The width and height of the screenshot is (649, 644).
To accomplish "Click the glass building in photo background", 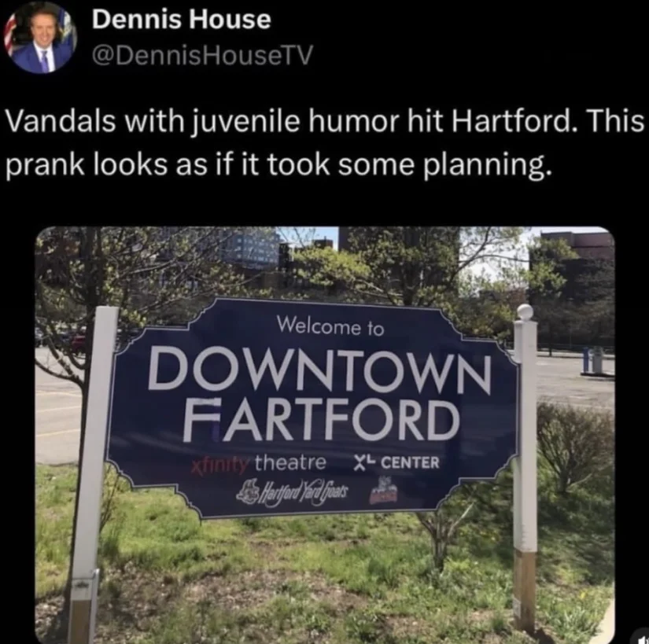I will [250, 249].
